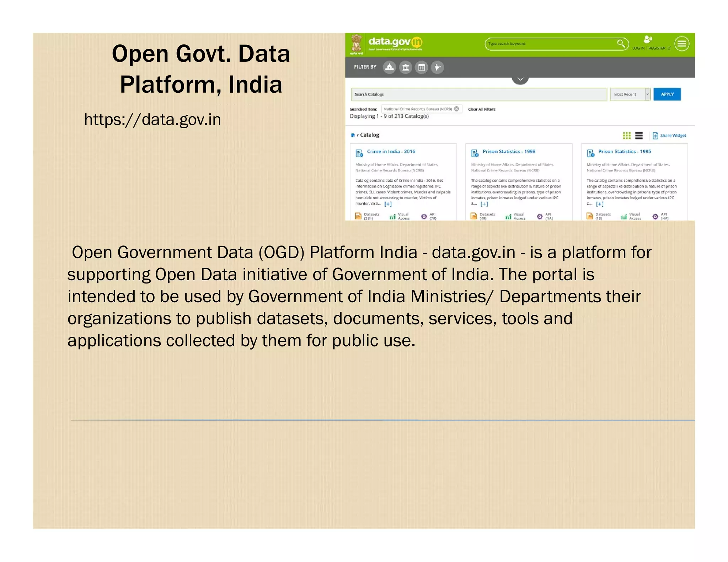Switch catalog to list view
The width and height of the screenshot is (728, 562).
639,135
